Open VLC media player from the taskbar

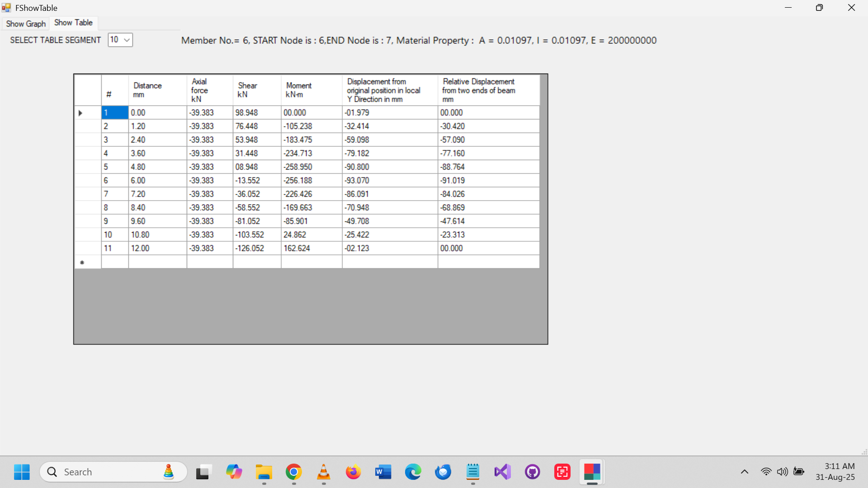pos(323,472)
